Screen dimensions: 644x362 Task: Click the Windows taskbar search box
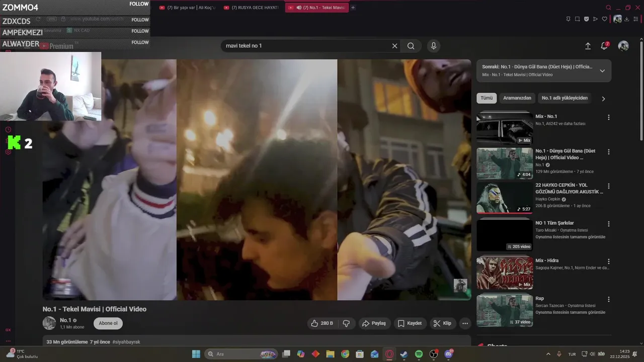click(242, 354)
